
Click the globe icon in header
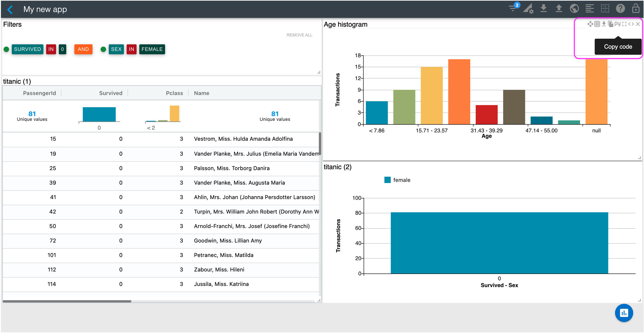pos(574,9)
